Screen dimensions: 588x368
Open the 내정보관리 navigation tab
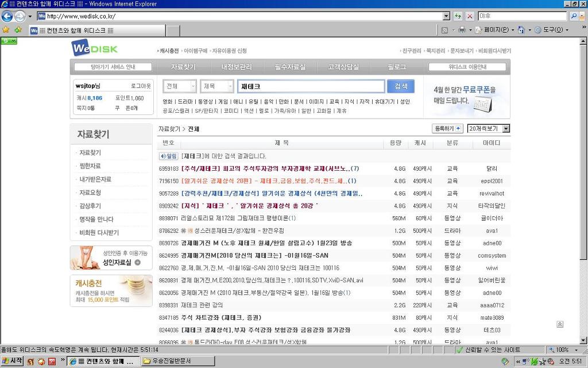[237, 67]
